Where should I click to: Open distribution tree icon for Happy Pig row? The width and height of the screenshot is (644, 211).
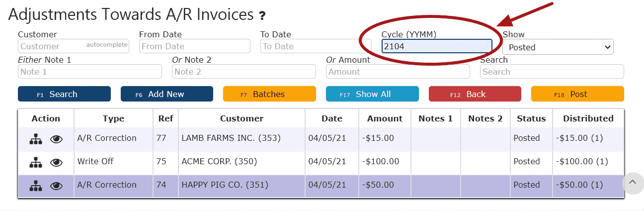pyautogui.click(x=35, y=186)
